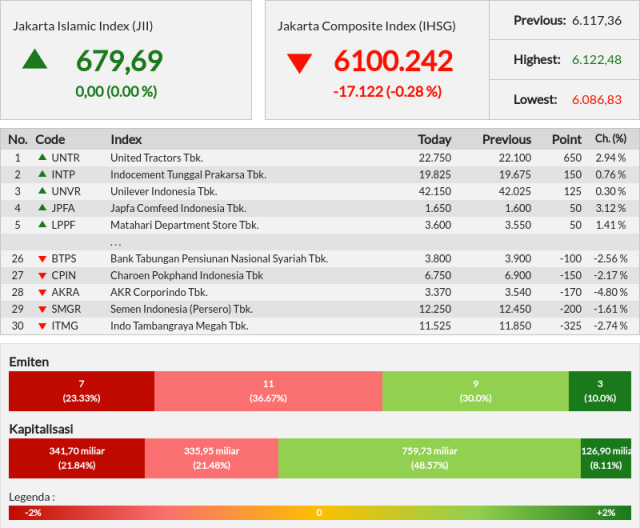
Task: Click the Lowest value 6.086,83
Action: coord(597,100)
